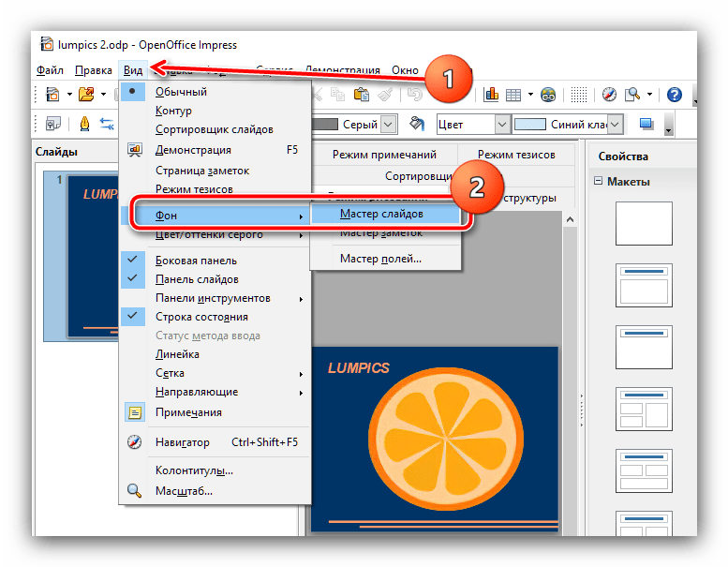The image size is (728, 567).
Task: Select Контур view menu item
Action: [x=215, y=111]
